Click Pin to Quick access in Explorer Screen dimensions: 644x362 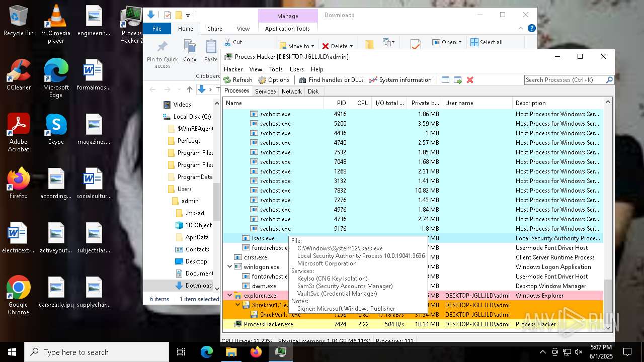pos(162,55)
